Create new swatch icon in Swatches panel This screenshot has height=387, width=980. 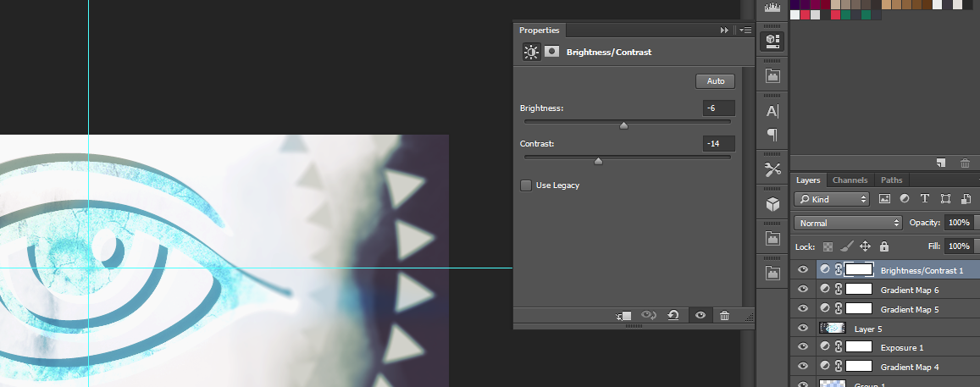click(x=941, y=163)
